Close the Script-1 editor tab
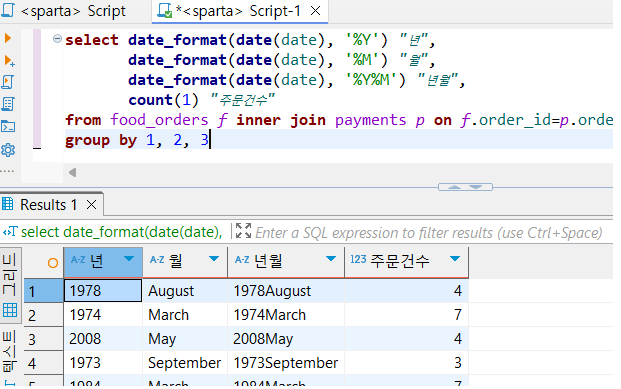The width and height of the screenshot is (621, 389). click(316, 11)
